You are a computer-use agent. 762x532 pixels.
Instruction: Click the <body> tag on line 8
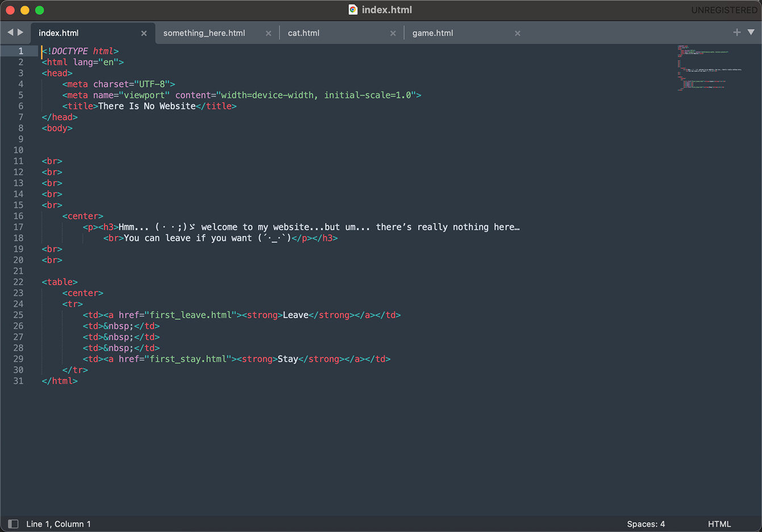(57, 128)
